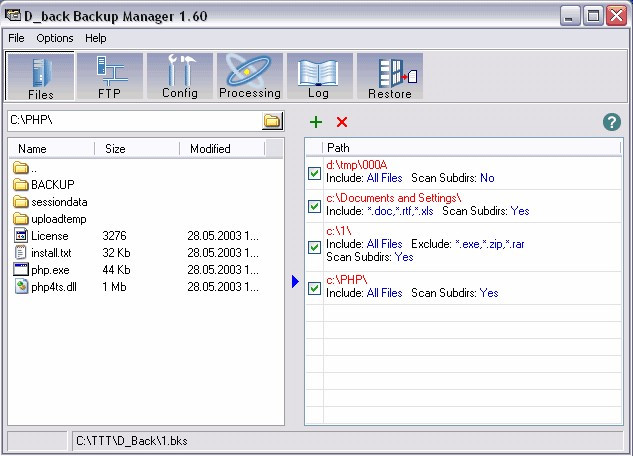This screenshot has height=456, width=633.
Task: Uncheck the d:\tmp\000A backup entry
Action: click(314, 174)
